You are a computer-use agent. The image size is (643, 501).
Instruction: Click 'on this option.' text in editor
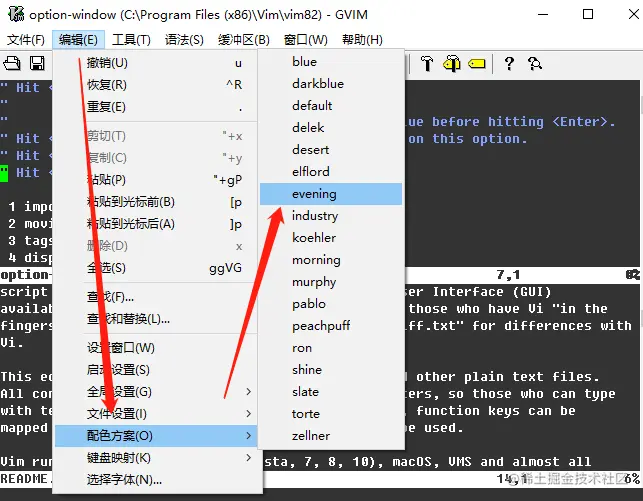pos(467,139)
